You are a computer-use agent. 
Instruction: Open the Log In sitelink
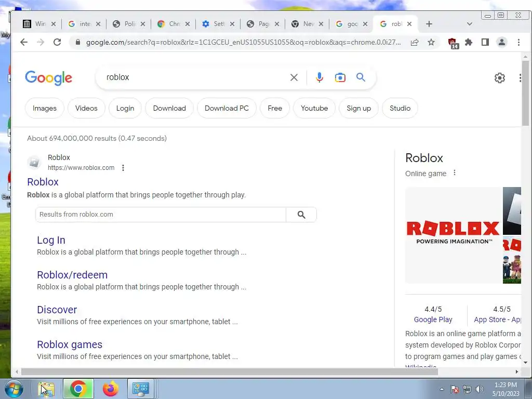point(51,240)
